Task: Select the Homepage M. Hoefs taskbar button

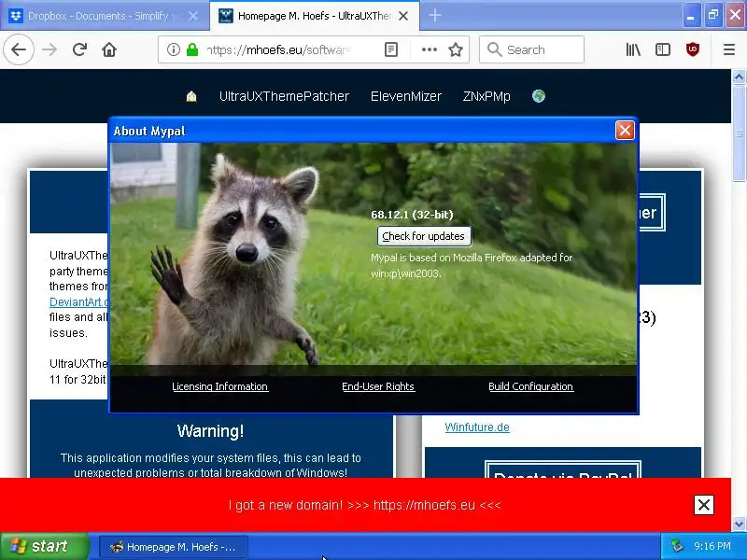Action: [174, 547]
